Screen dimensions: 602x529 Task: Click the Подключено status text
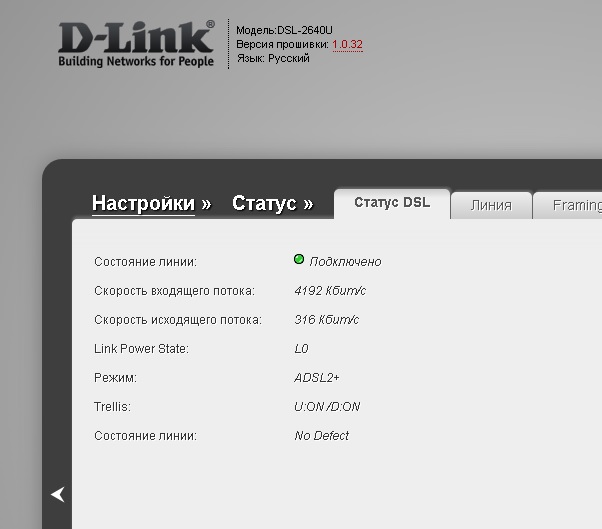coord(345,262)
